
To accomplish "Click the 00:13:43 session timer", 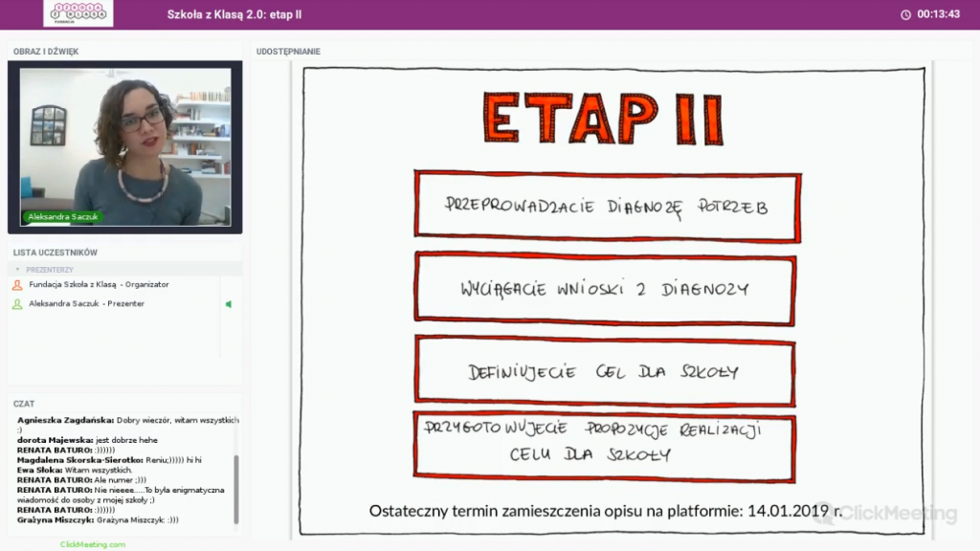I will [938, 14].
